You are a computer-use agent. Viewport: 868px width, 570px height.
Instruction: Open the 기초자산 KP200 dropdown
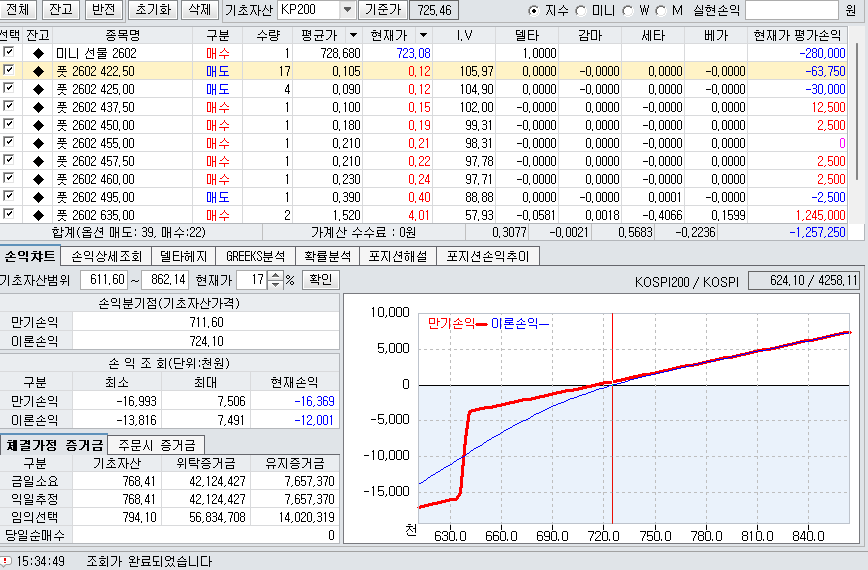pyautogui.click(x=347, y=9)
